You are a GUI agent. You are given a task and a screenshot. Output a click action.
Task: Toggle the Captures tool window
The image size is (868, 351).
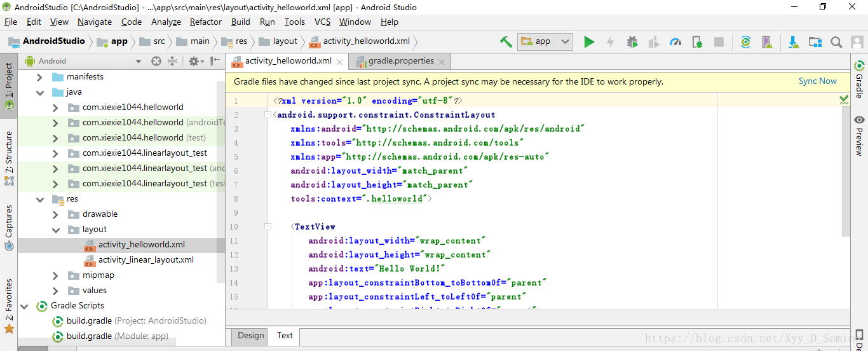[9, 228]
